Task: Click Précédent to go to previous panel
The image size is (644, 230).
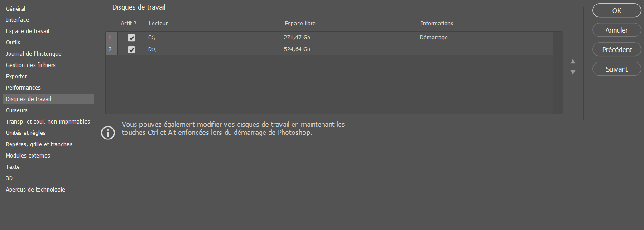Action: click(616, 50)
